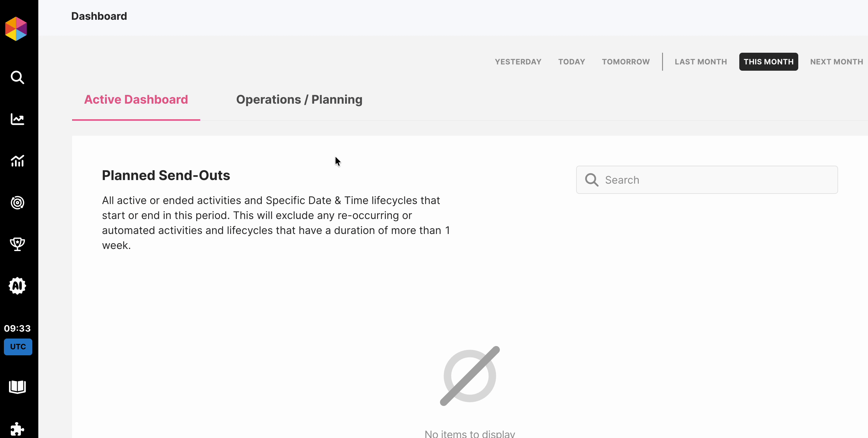This screenshot has width=868, height=438.
Task: Click the puzzle piece integrations icon
Action: 17,429
